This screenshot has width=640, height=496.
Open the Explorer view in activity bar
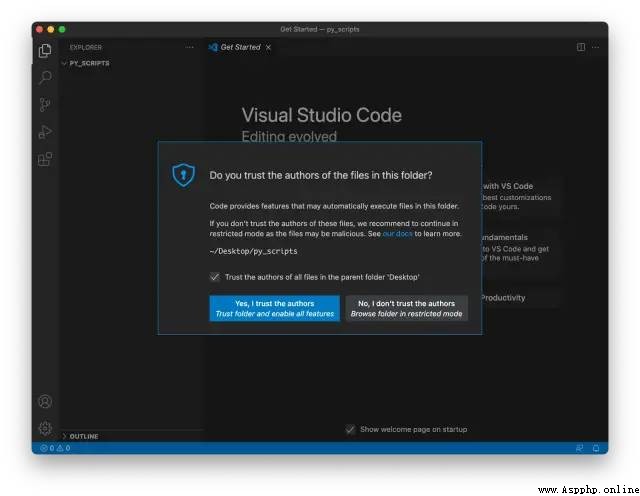point(45,51)
